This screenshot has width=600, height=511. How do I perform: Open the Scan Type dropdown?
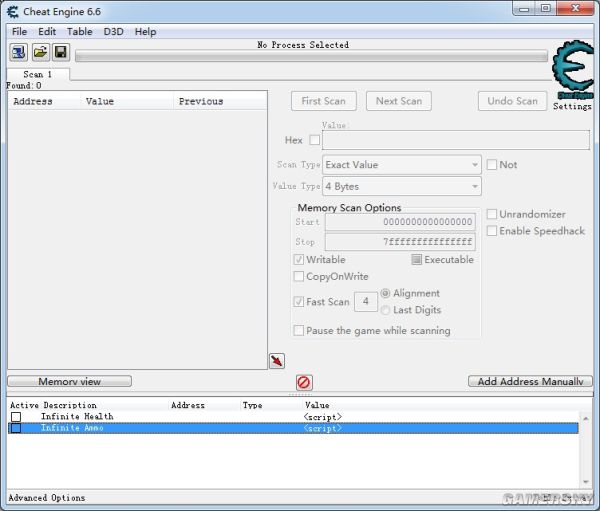click(402, 165)
